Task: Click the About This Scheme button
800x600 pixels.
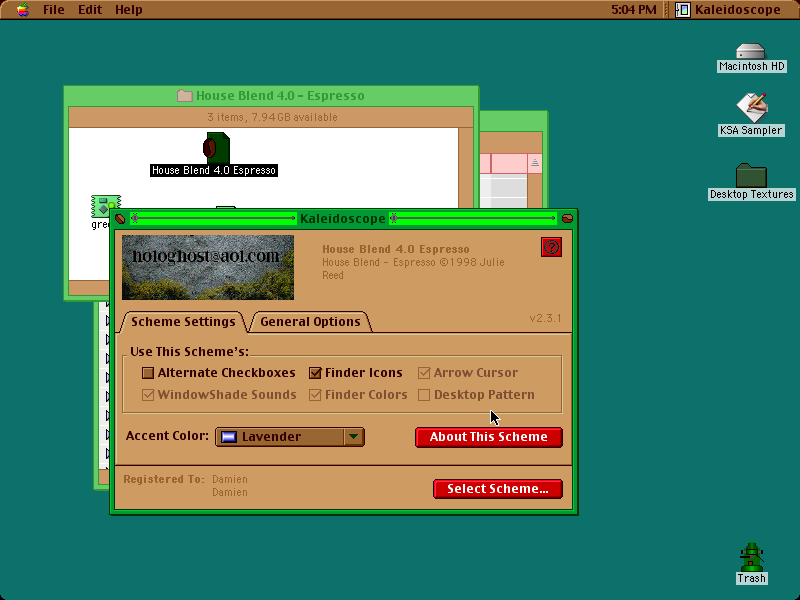Action: click(489, 437)
